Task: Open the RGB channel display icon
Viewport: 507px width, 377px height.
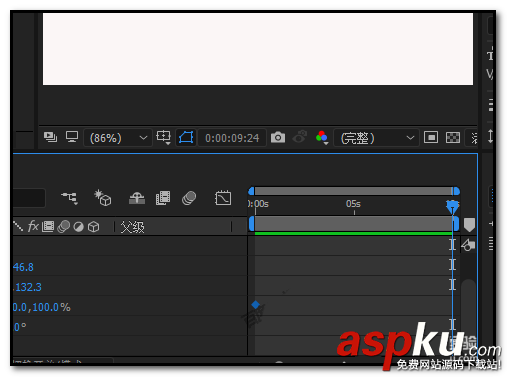Action: coord(322,137)
